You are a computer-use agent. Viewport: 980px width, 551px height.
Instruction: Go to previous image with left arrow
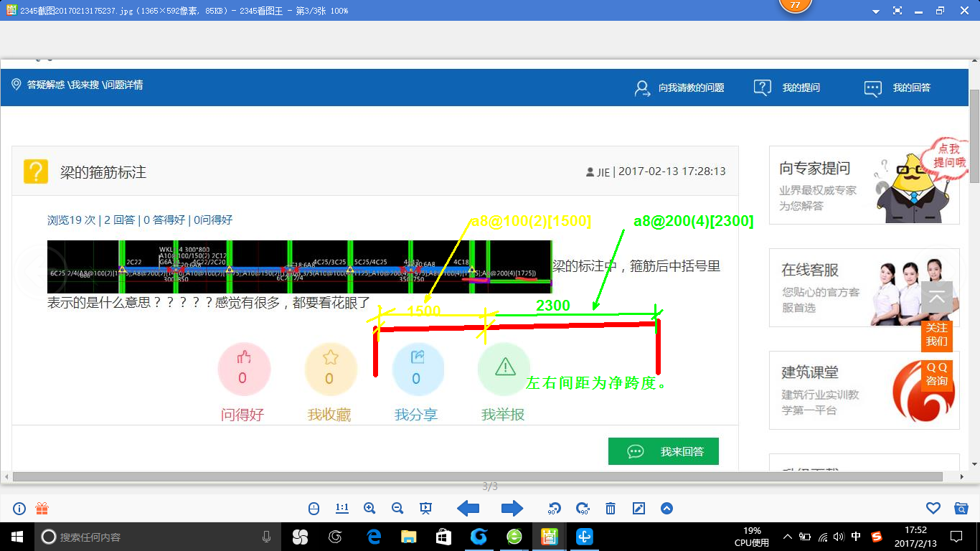pos(468,509)
